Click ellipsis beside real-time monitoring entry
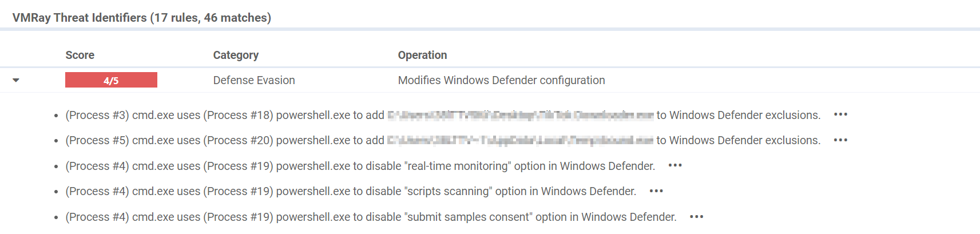Screen dimensions: 980x234 (675, 165)
